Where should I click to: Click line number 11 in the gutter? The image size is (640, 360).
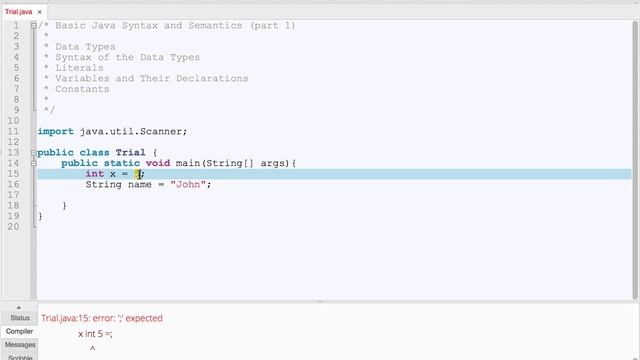13,131
